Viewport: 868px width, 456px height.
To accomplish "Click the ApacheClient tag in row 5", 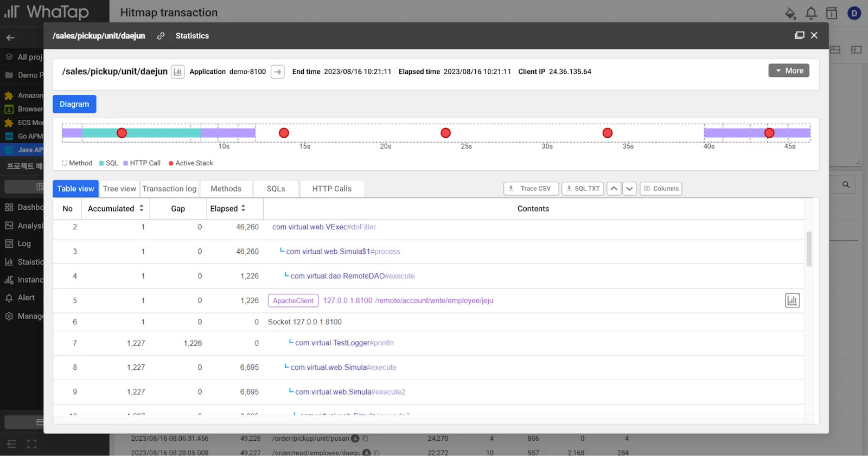I will click(293, 301).
